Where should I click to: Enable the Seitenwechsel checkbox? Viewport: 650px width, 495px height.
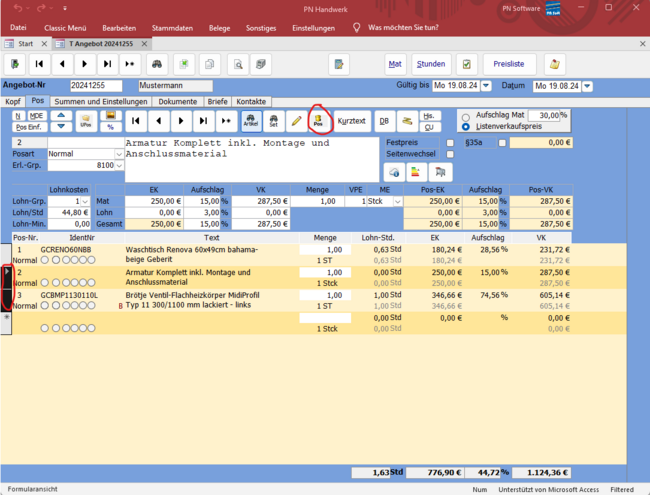click(x=450, y=154)
